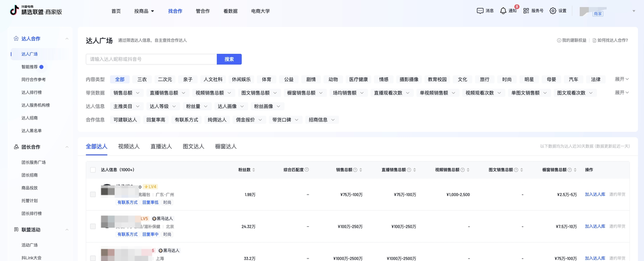
Task: Click the 橱窗销售总额 column help icon
Action: [x=570, y=170]
